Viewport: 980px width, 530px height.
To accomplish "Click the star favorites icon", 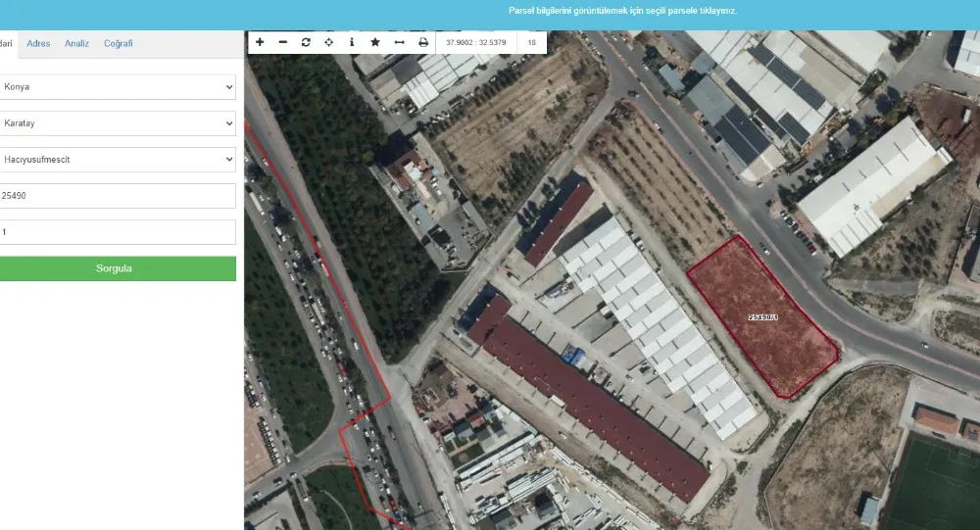I will click(375, 42).
